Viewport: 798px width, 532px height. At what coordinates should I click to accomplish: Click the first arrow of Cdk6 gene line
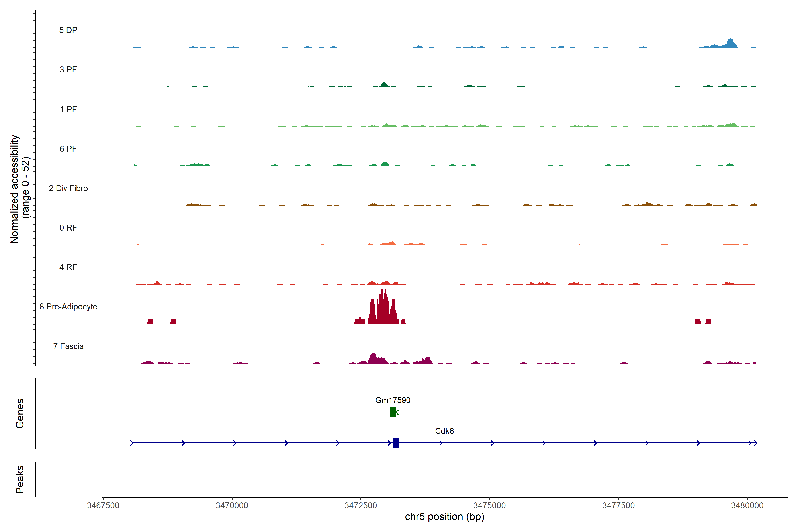[x=132, y=443]
